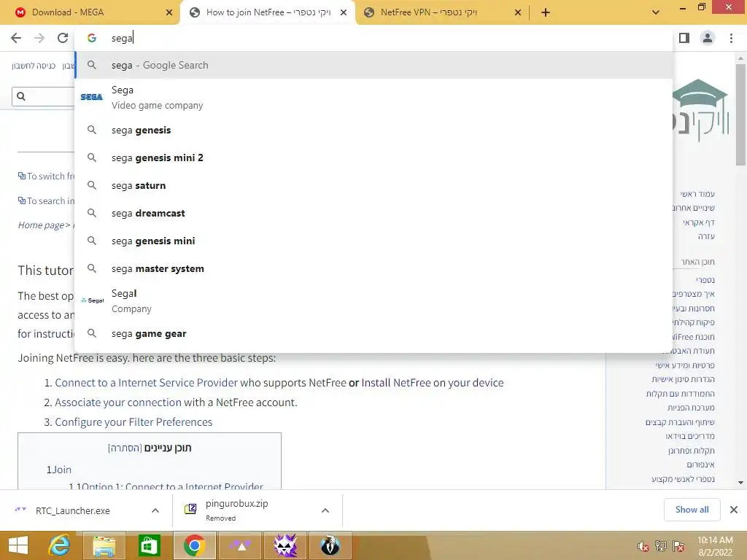Open the עזרה sidebar link
The width and height of the screenshot is (747, 560).
(706, 236)
